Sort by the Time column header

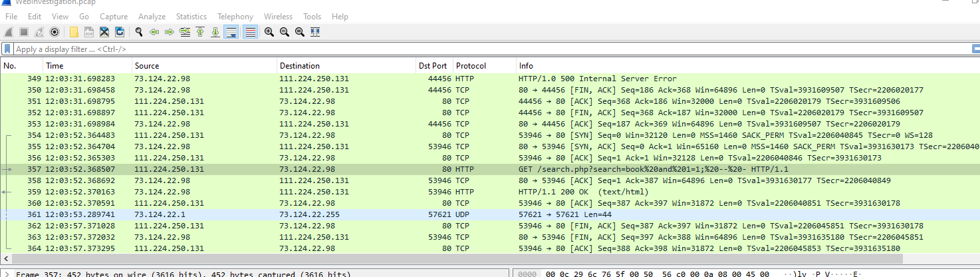(88, 66)
